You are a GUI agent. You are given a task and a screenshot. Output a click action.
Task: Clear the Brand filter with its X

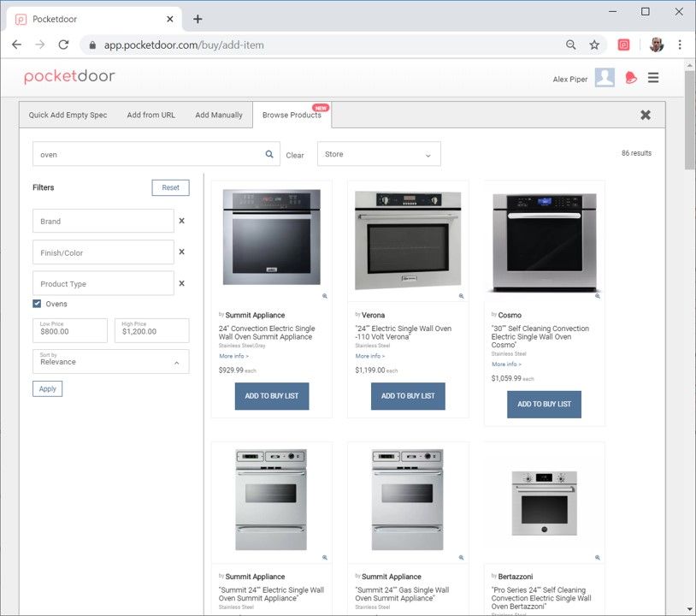coord(181,221)
